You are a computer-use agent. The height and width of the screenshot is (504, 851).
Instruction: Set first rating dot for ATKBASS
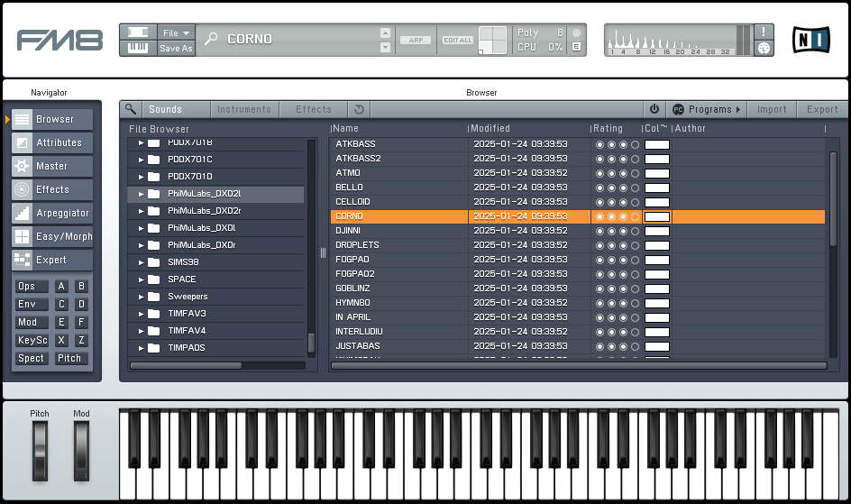coord(599,144)
